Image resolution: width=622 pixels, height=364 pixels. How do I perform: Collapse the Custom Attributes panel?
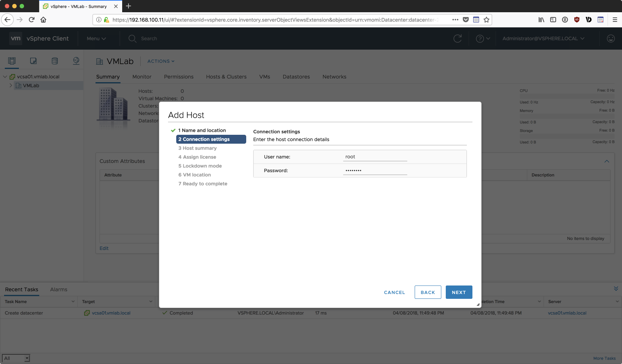pos(607,161)
